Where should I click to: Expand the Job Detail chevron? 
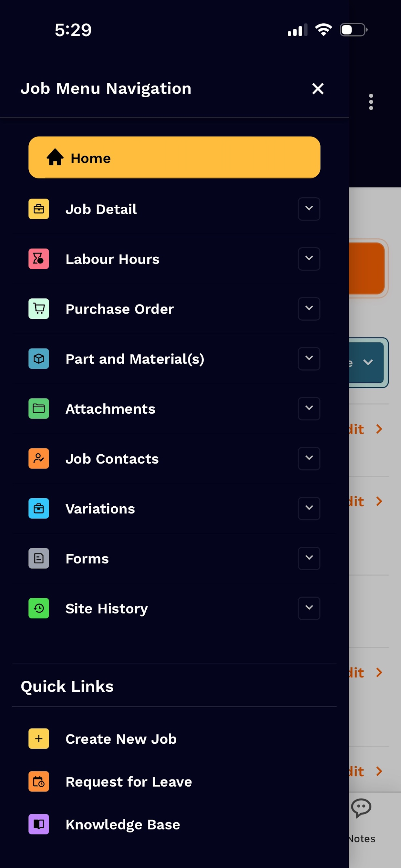[x=309, y=209]
